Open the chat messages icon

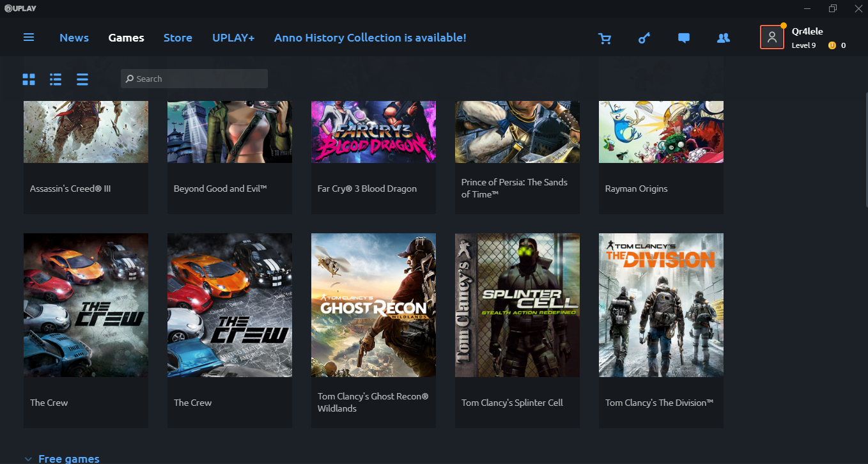pyautogui.click(x=684, y=38)
